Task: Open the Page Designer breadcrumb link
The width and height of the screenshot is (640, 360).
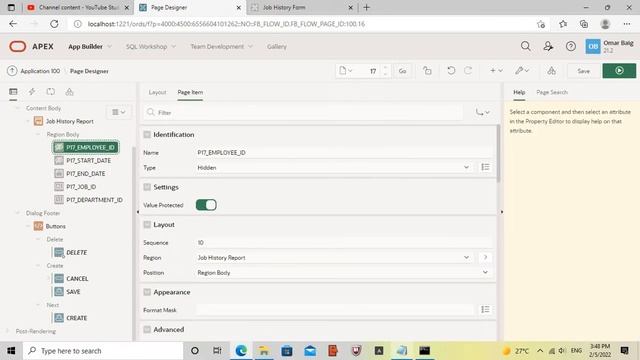Action: pyautogui.click(x=89, y=71)
